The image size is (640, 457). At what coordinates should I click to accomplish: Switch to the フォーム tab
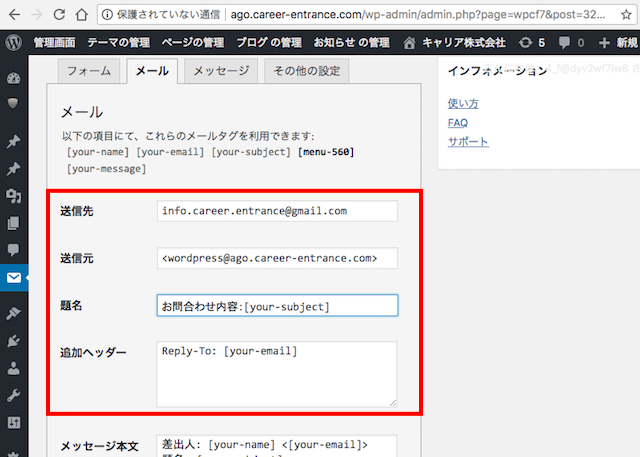pyautogui.click(x=89, y=71)
